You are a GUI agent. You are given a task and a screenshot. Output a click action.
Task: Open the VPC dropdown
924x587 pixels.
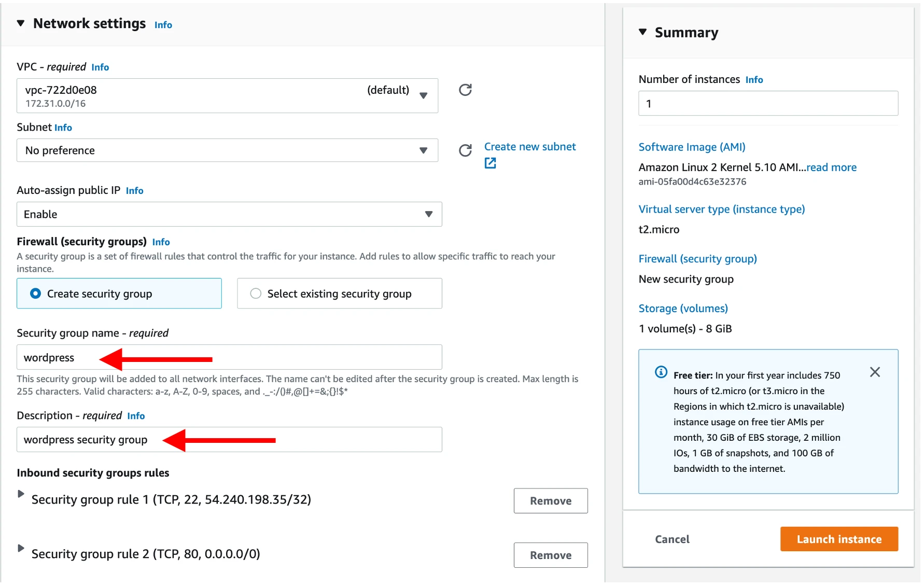[x=227, y=96]
